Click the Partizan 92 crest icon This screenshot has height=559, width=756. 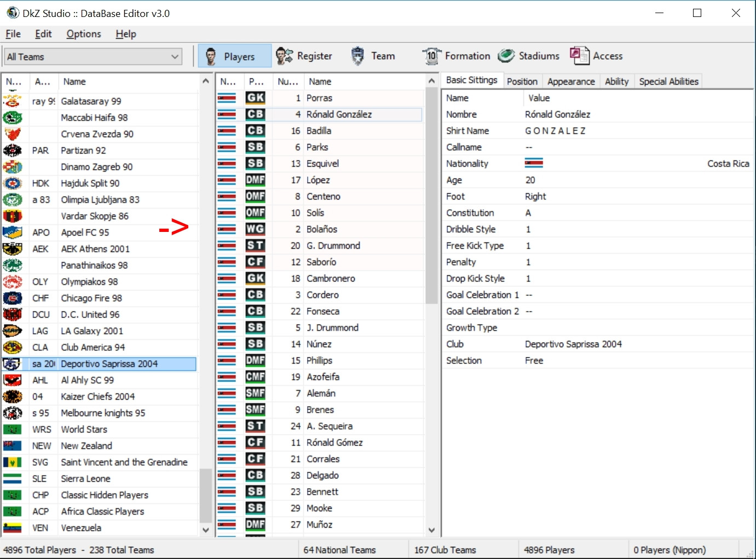[13, 150]
